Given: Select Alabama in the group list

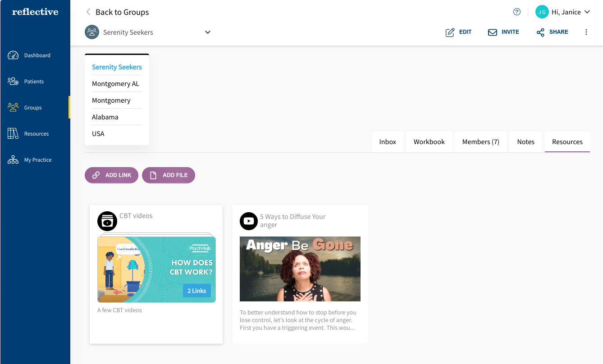Looking at the screenshot, I should (x=105, y=117).
